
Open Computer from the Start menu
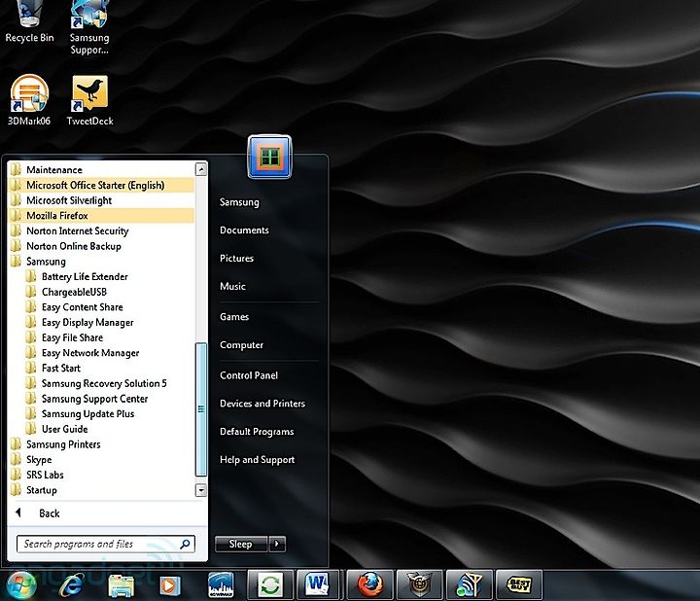(x=241, y=344)
